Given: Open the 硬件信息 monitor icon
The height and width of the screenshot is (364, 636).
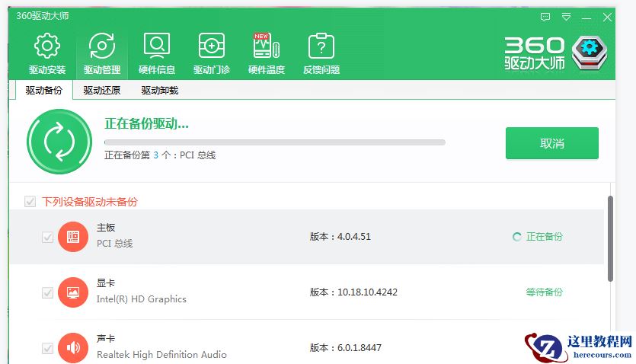Looking at the screenshot, I should click(157, 46).
